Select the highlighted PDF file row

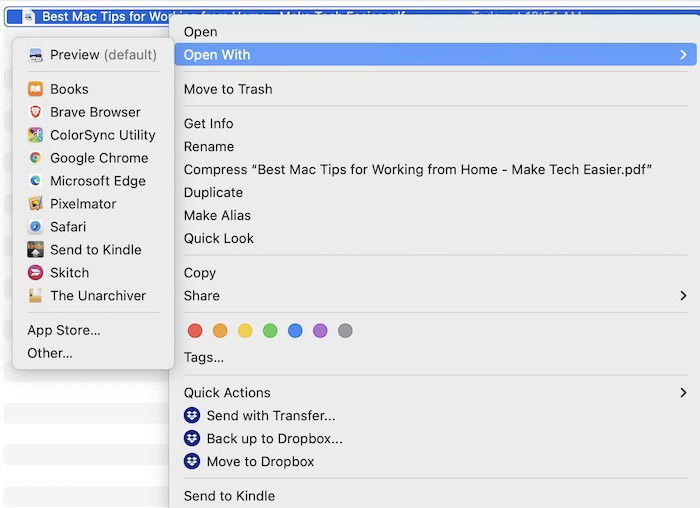click(100, 17)
